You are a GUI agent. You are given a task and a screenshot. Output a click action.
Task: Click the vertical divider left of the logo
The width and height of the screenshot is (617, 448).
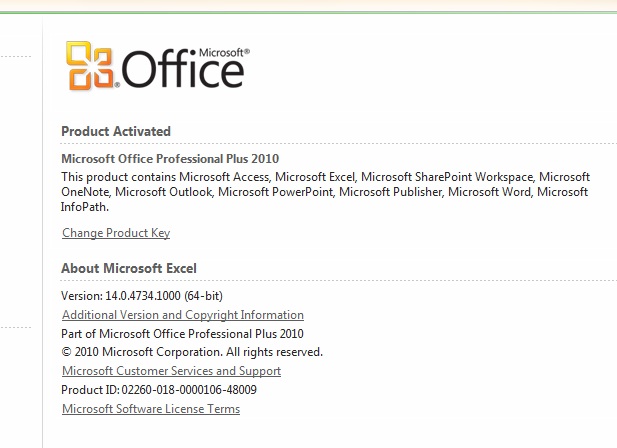tap(42, 232)
